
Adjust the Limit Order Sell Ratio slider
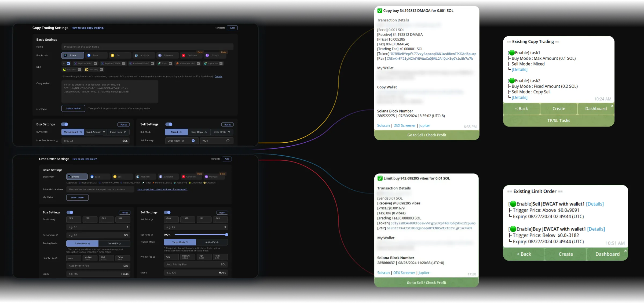[226, 235]
